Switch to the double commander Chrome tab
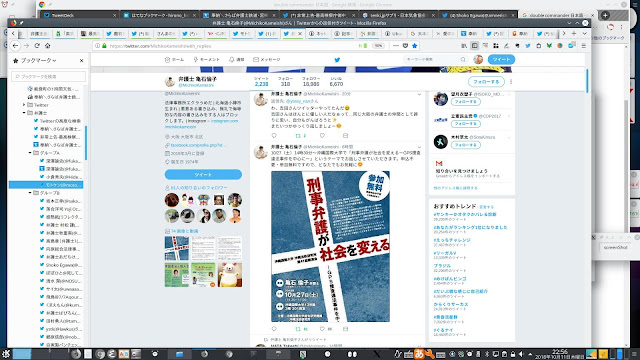The width and height of the screenshot is (640, 360). tap(558, 16)
